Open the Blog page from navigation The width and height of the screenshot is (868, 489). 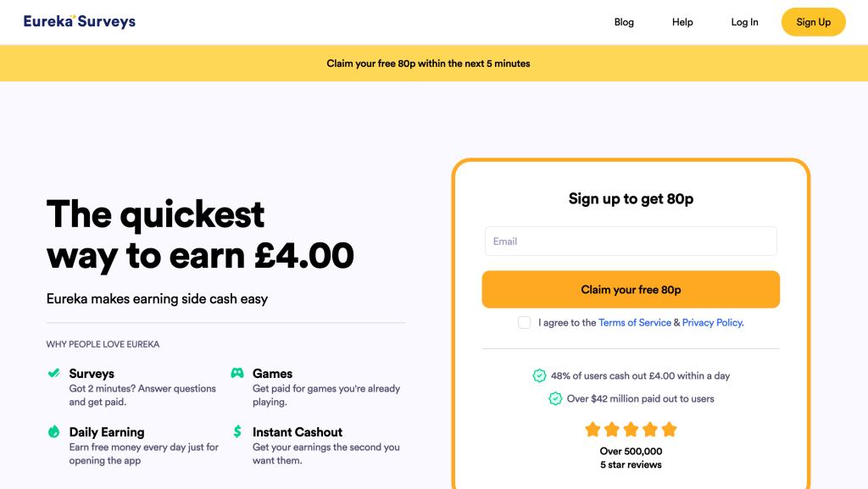(x=624, y=22)
